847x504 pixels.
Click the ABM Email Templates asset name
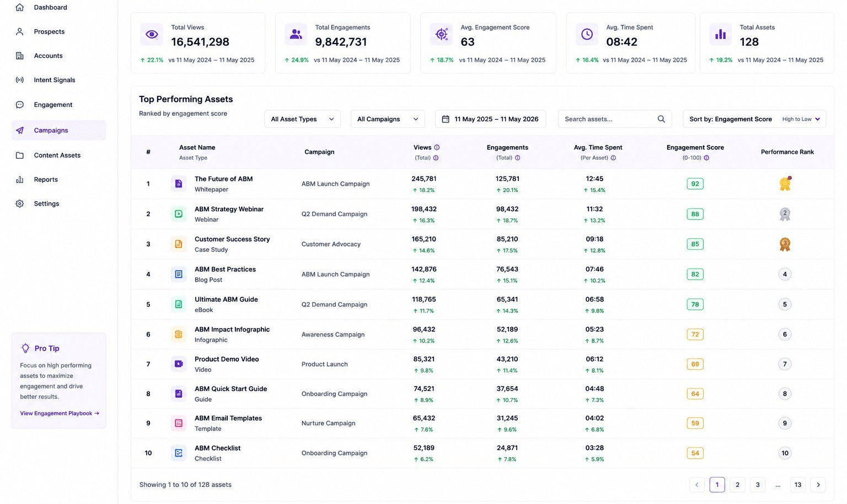click(228, 418)
